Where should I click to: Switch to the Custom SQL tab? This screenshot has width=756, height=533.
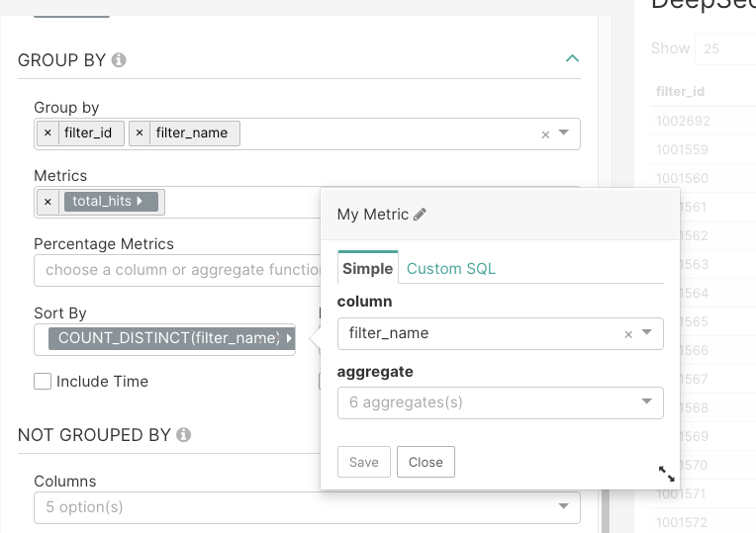(451, 268)
